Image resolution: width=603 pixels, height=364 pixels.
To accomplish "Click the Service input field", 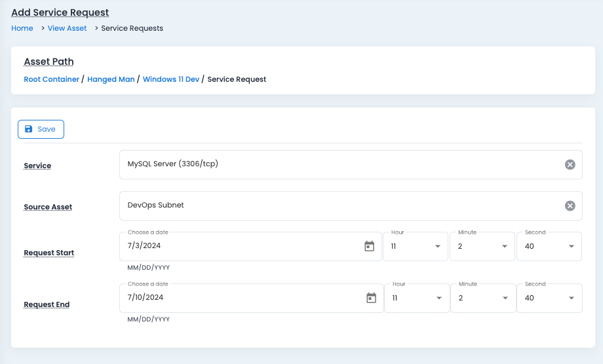I will [341, 164].
